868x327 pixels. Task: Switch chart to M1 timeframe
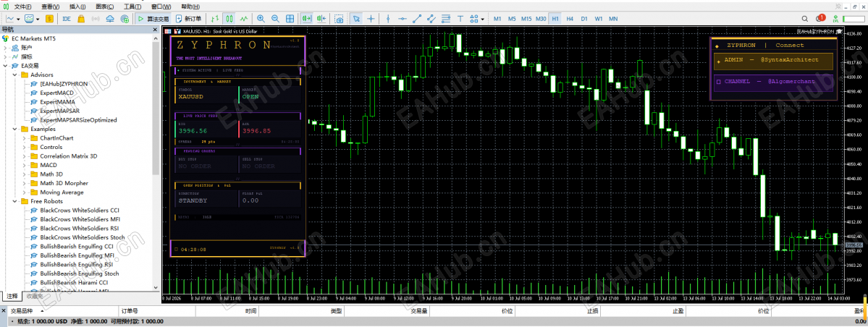click(x=497, y=18)
